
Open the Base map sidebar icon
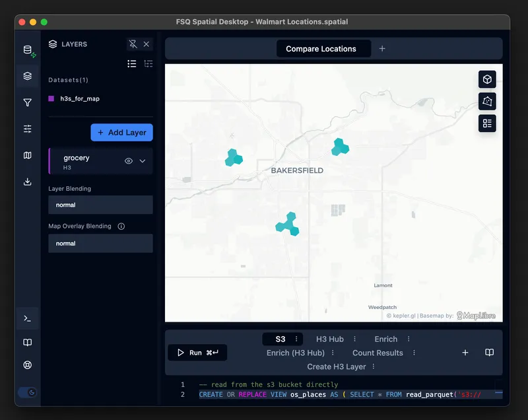[x=28, y=155]
